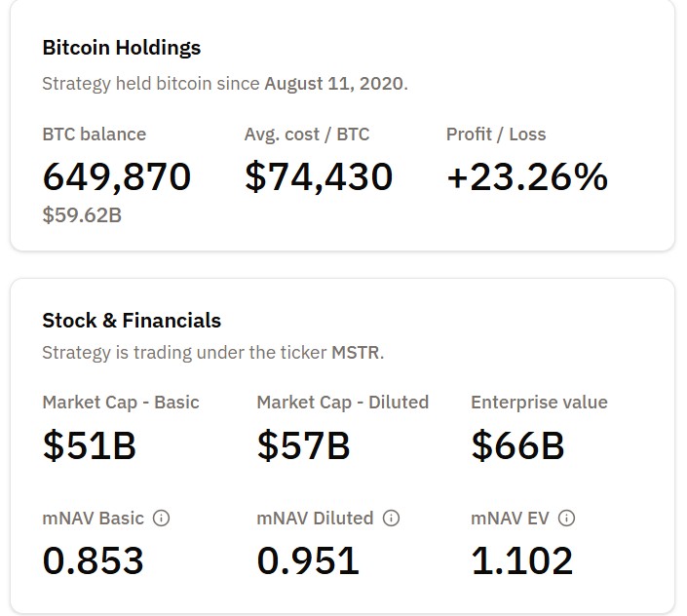This screenshot has width=687, height=616.
Task: Click the $51B basic market cap
Action: click(89, 444)
